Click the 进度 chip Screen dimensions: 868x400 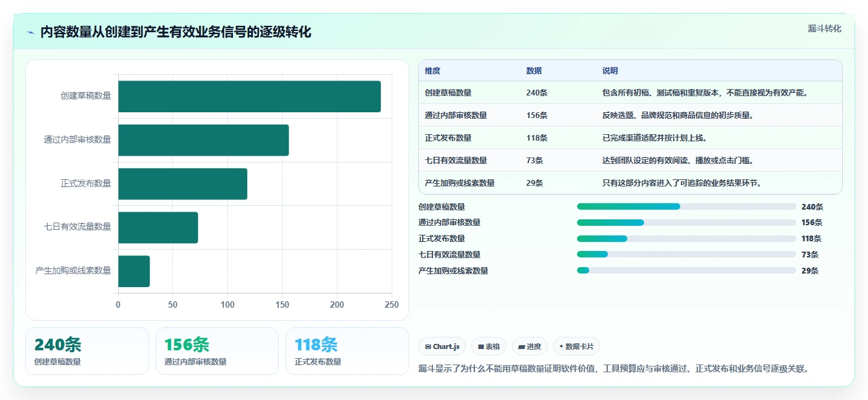[x=529, y=346]
